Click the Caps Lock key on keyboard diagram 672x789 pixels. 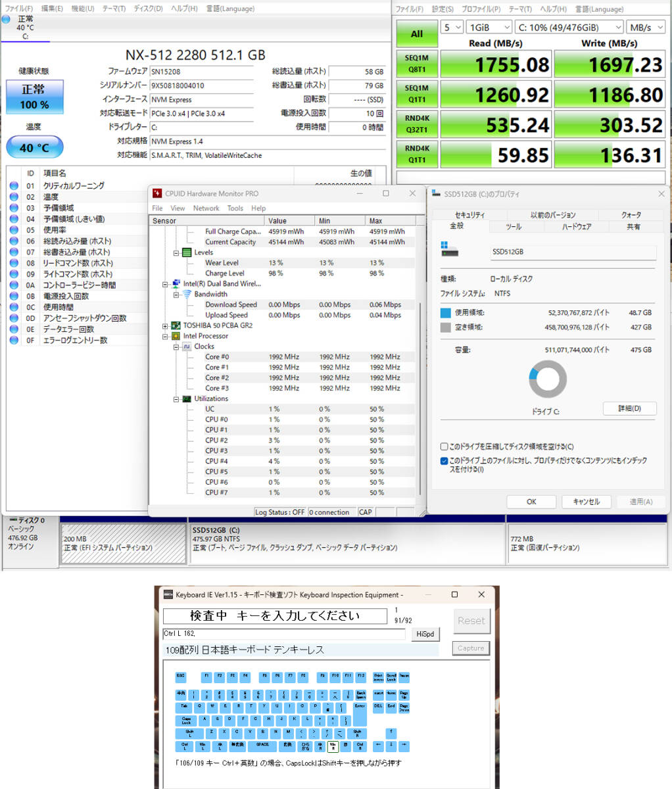(x=186, y=721)
